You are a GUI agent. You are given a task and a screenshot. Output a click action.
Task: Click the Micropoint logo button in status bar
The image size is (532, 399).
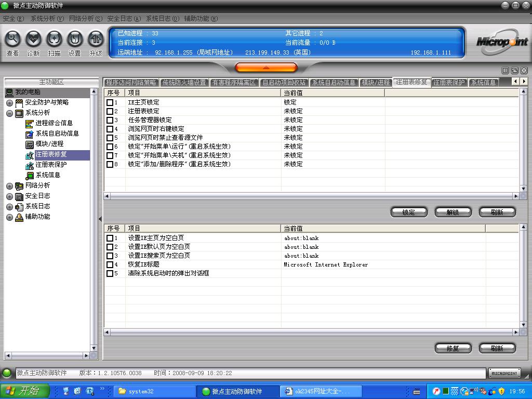pyautogui.click(x=504, y=373)
